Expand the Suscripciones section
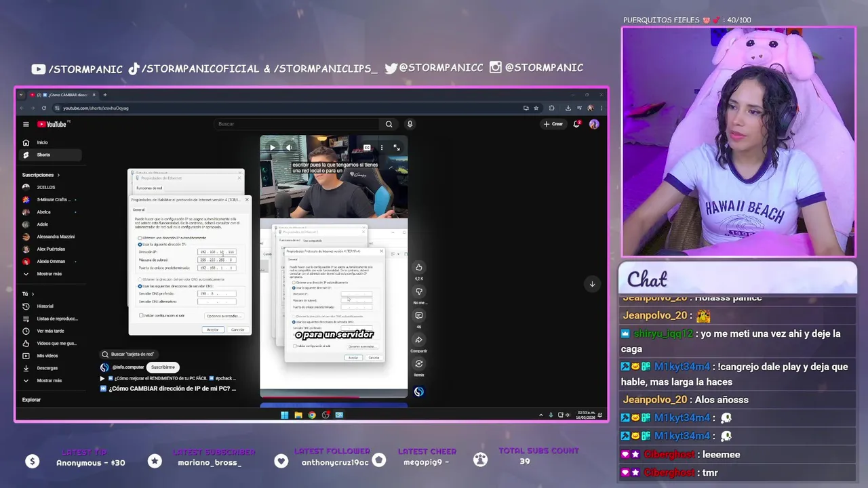Viewport: 868px width, 488px height. pos(41,175)
